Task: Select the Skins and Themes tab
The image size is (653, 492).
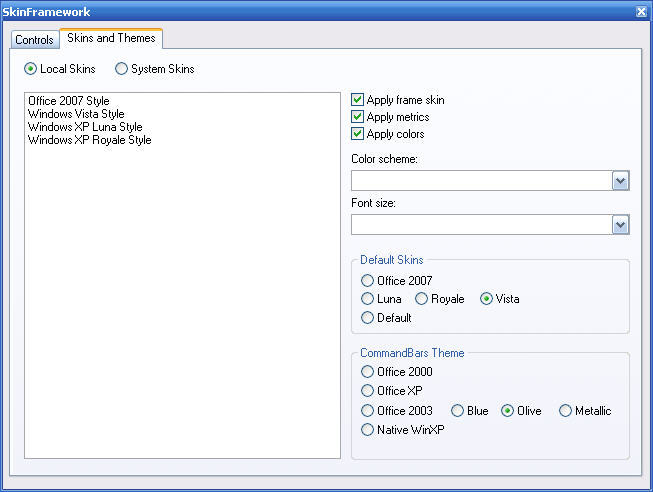Action: pyautogui.click(x=111, y=38)
